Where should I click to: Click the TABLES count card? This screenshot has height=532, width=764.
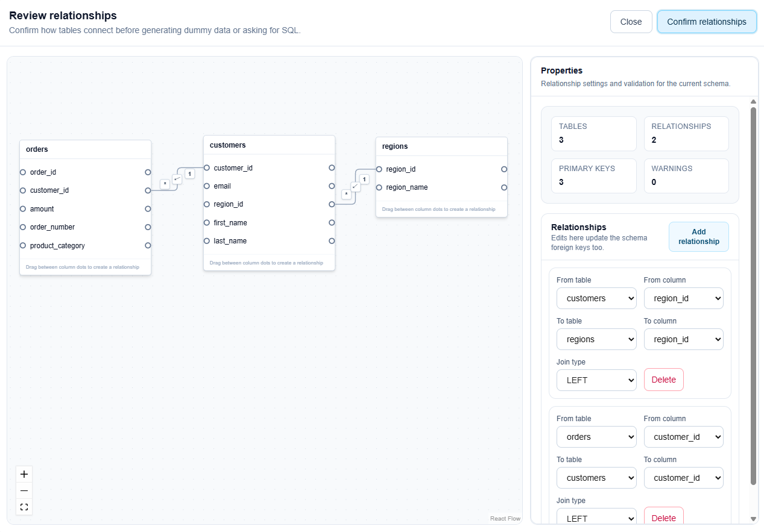click(x=594, y=134)
